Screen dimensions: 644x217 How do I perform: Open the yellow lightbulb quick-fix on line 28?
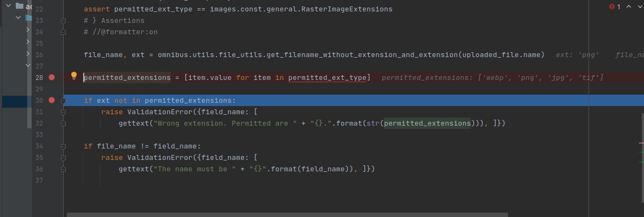pyautogui.click(x=74, y=76)
